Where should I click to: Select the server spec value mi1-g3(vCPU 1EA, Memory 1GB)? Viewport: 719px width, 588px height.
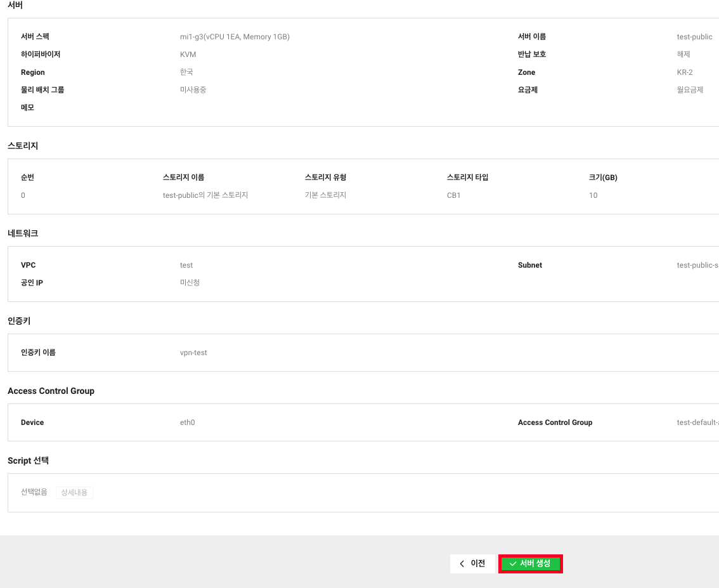coord(235,37)
